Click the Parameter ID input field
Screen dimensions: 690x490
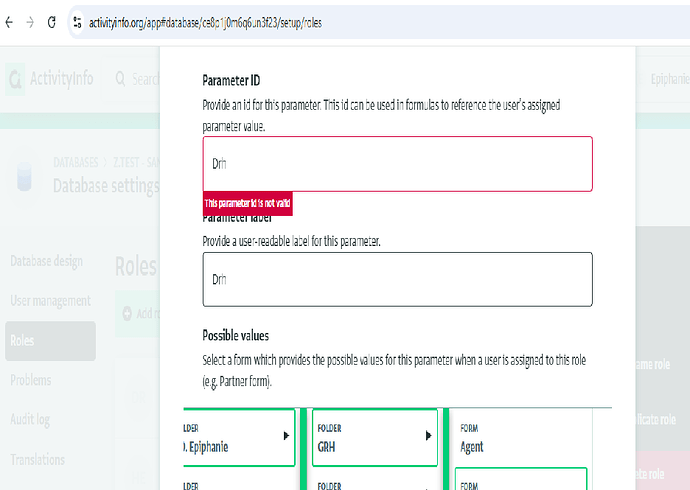(x=397, y=163)
